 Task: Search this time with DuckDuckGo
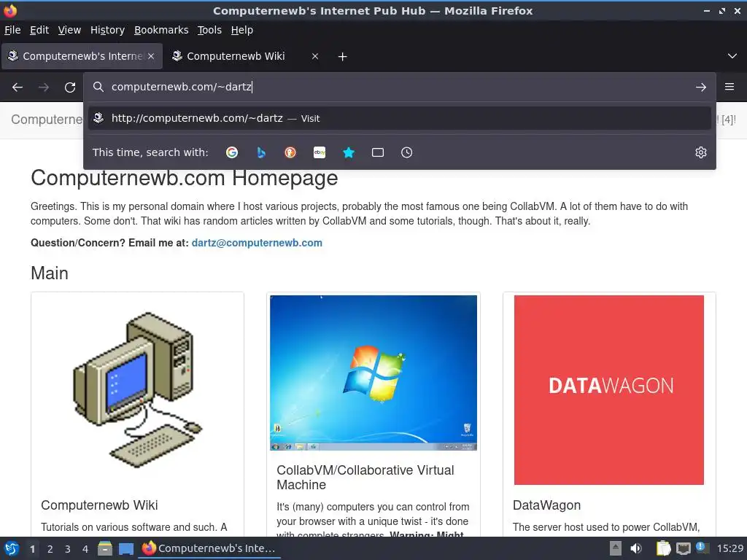290,152
